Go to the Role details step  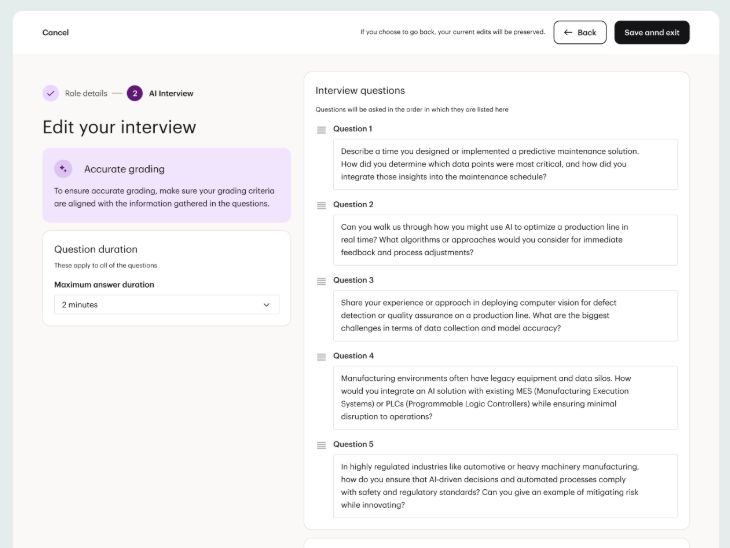tap(86, 93)
